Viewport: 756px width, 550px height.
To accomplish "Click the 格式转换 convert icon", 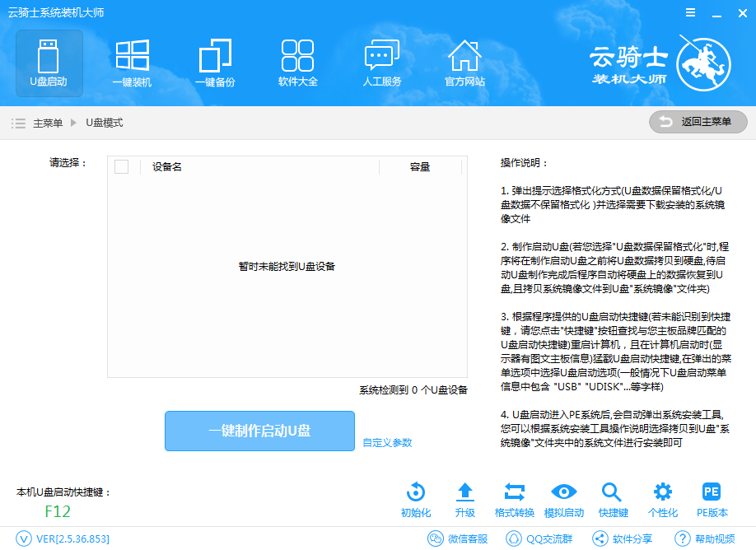I will pos(515,492).
